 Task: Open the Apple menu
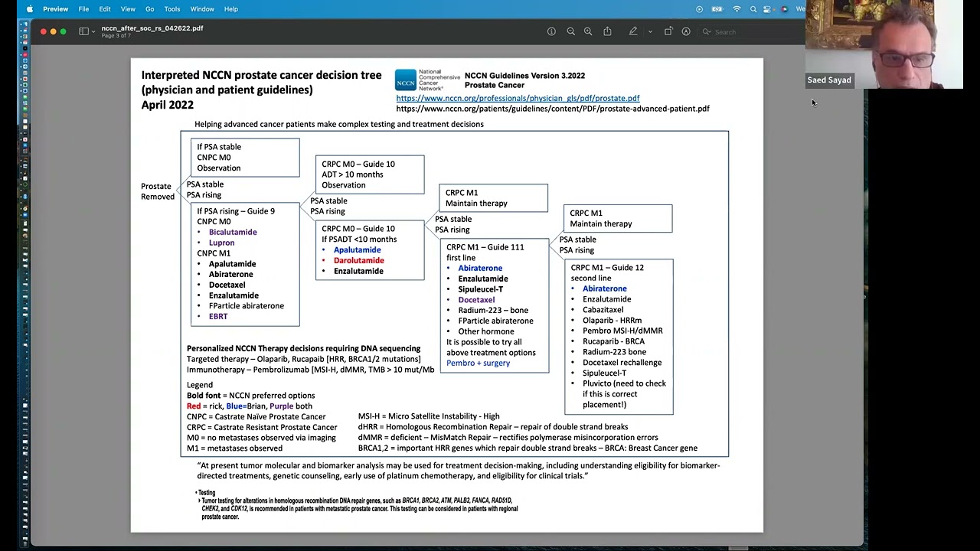click(29, 9)
